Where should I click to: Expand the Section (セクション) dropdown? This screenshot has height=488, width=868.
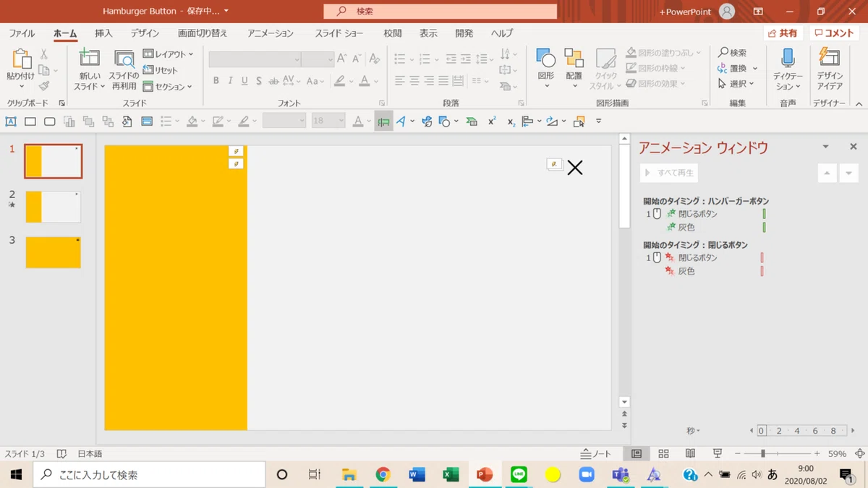coord(168,87)
